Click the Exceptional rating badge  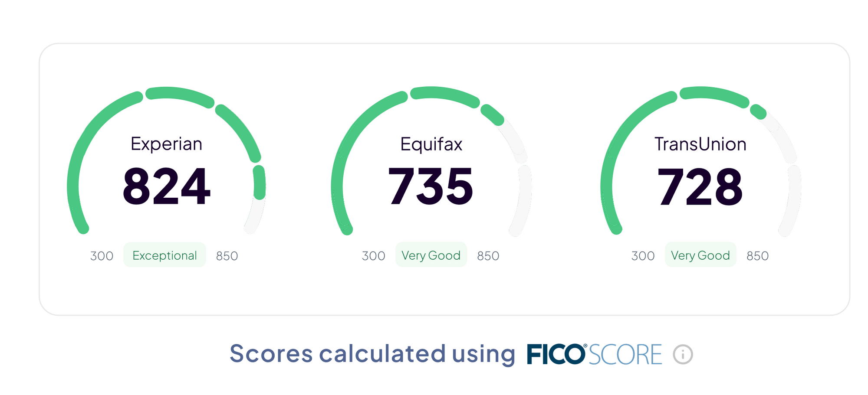click(x=164, y=255)
